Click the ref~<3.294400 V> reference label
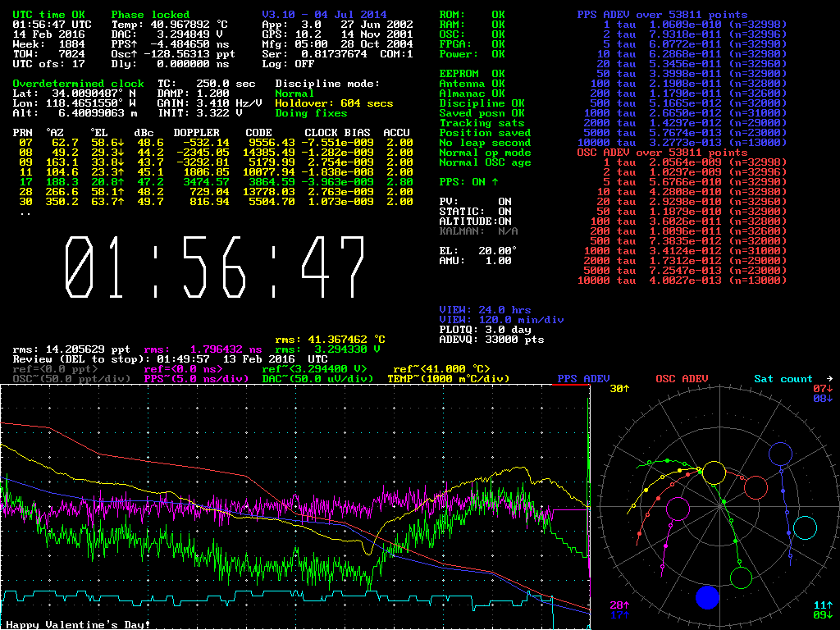The height and width of the screenshot is (630, 840). 314,369
